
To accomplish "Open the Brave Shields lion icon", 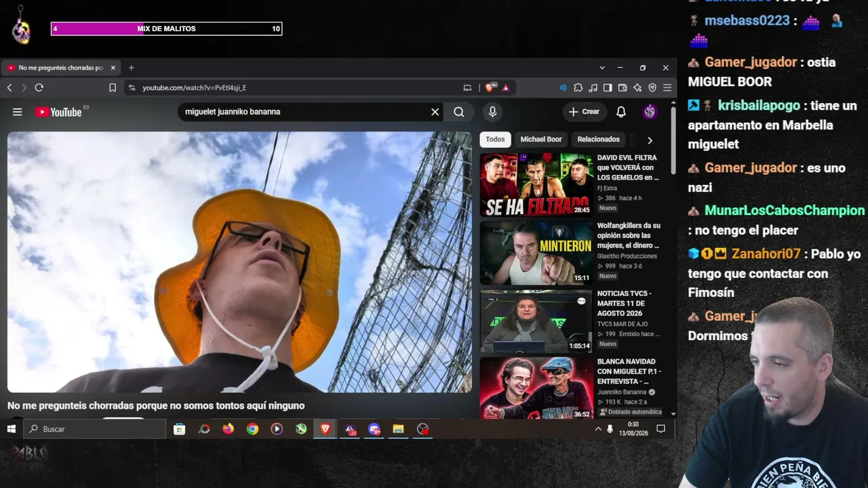I will coord(490,87).
